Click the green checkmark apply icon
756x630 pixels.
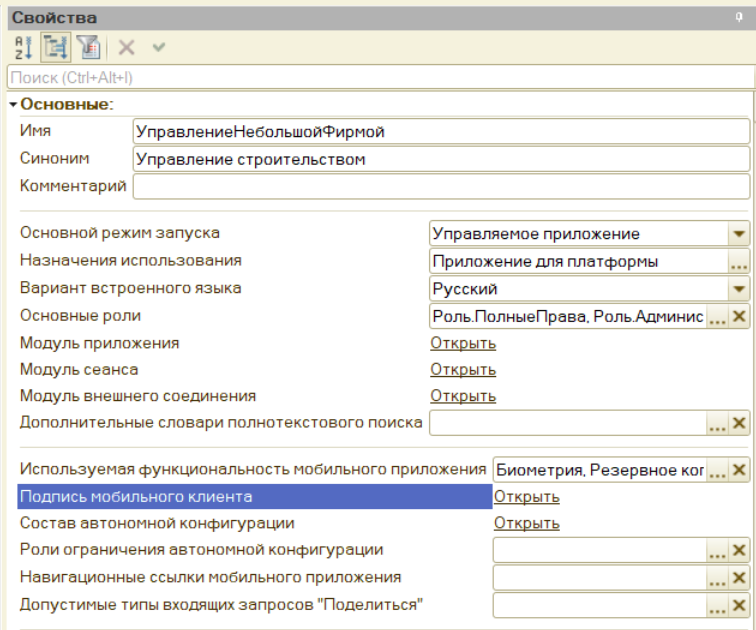[x=158, y=46]
